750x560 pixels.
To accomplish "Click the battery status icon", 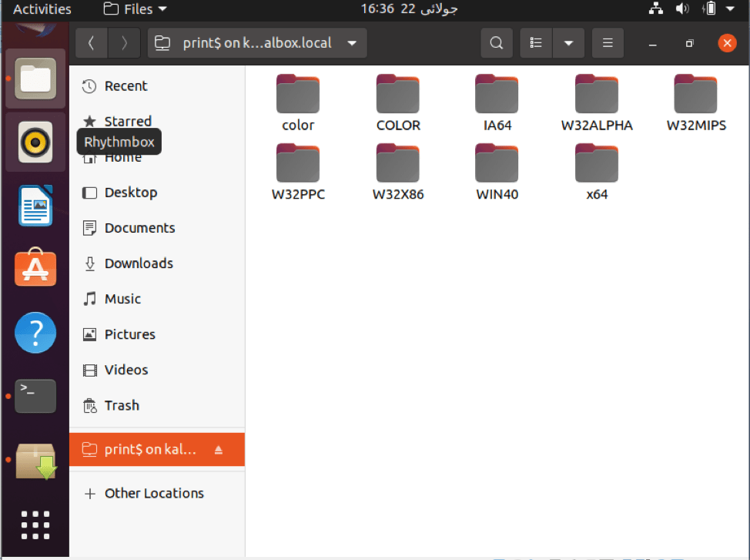I will tap(709, 8).
